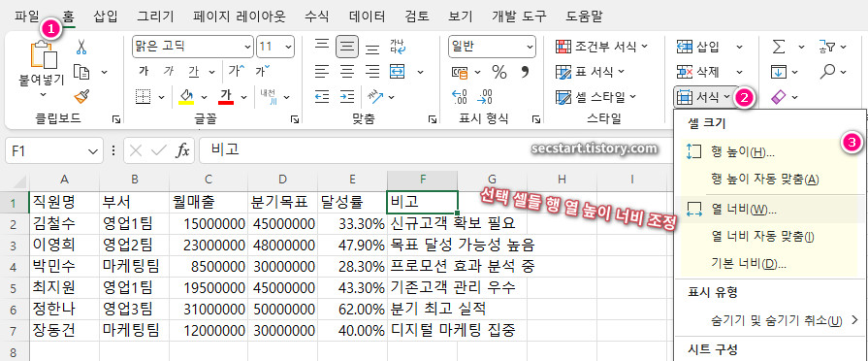The width and height of the screenshot is (868, 361).
Task: Switch to the 수식 tab
Action: 318,16
